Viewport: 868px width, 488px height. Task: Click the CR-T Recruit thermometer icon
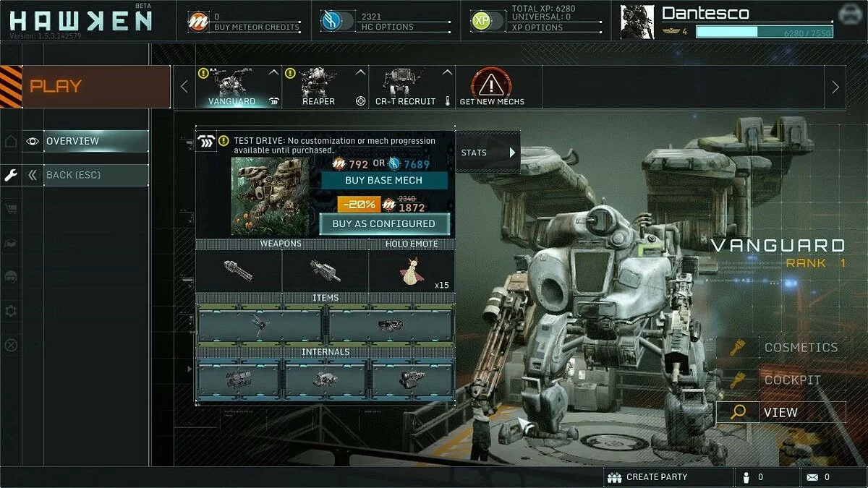tap(448, 102)
